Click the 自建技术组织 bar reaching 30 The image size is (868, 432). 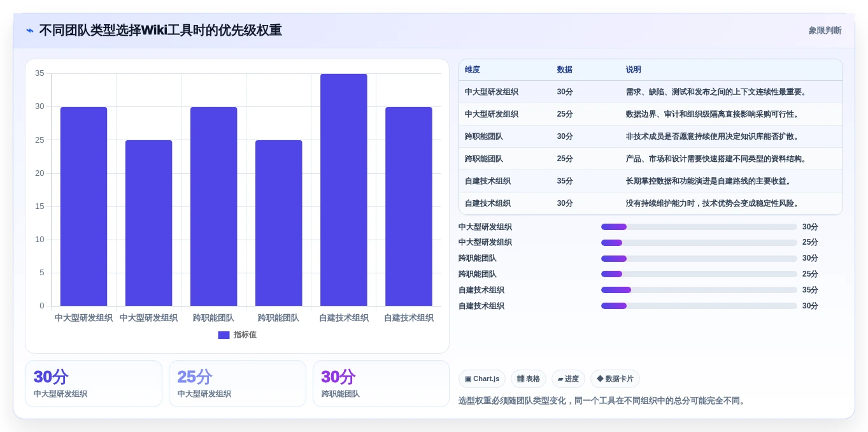click(409, 206)
